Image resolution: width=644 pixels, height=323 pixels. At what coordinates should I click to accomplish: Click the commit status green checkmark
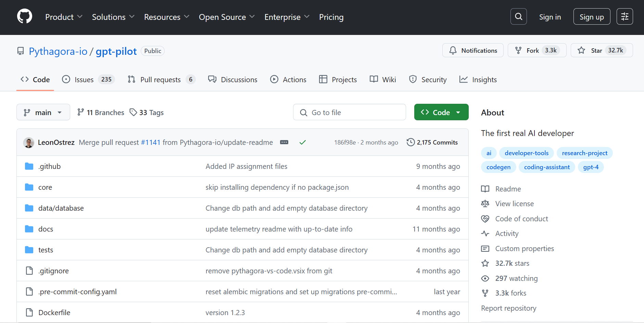pos(302,142)
